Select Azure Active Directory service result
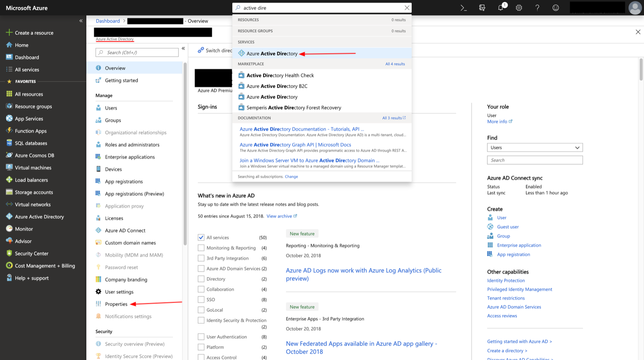 (322, 53)
